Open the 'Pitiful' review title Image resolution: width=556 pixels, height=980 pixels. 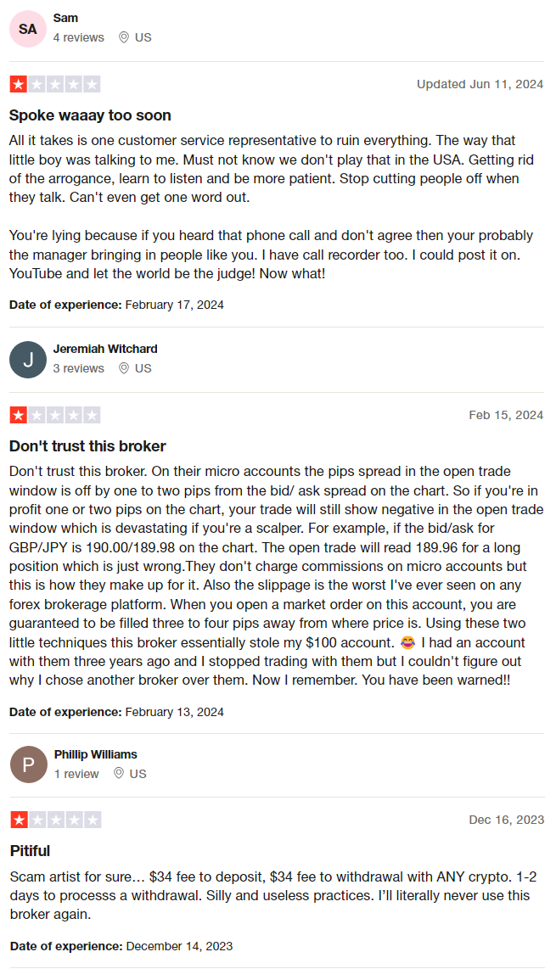(30, 851)
